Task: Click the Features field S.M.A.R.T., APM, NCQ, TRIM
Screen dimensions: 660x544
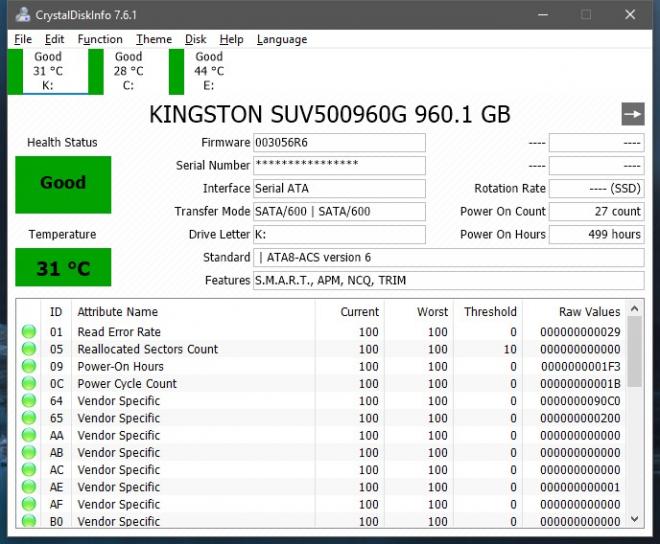Action: (449, 280)
